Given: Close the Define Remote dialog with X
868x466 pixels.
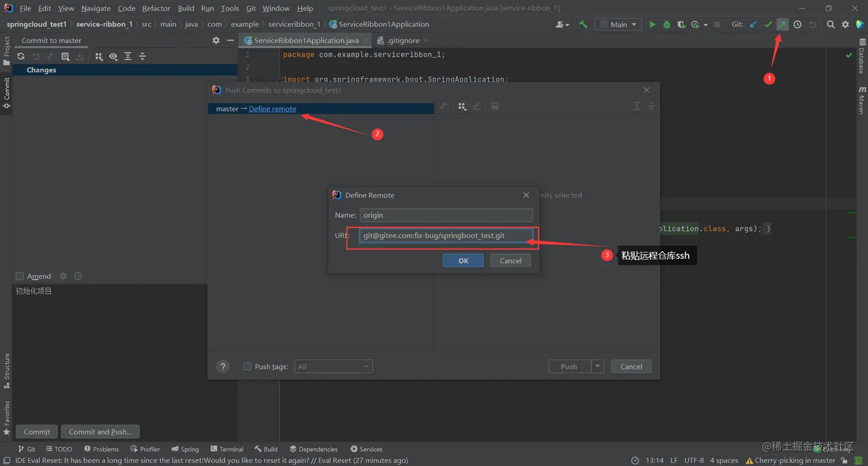Looking at the screenshot, I should [x=526, y=195].
